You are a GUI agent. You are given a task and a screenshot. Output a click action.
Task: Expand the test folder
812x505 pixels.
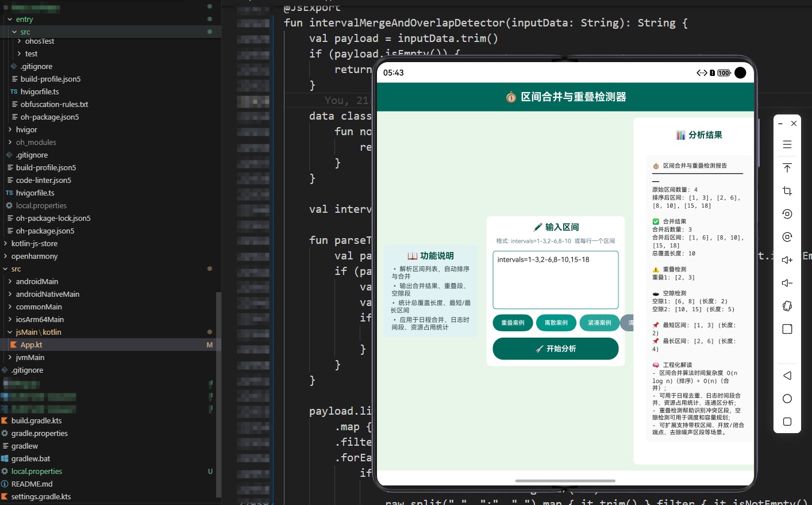19,53
